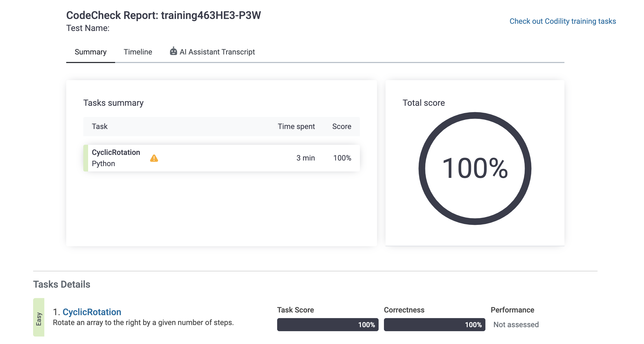Click the Total score 100% circle
This screenshot has width=644, height=344.
point(475,168)
